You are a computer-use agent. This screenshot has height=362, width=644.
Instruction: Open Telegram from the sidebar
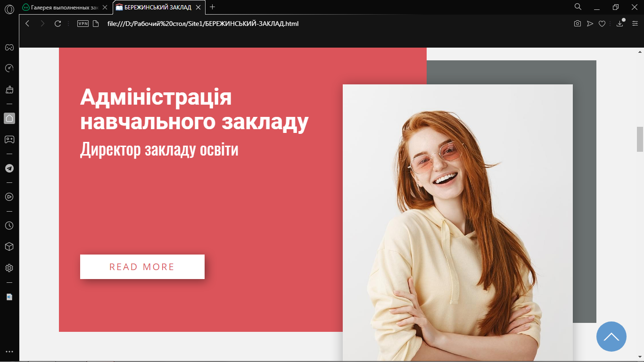9,168
